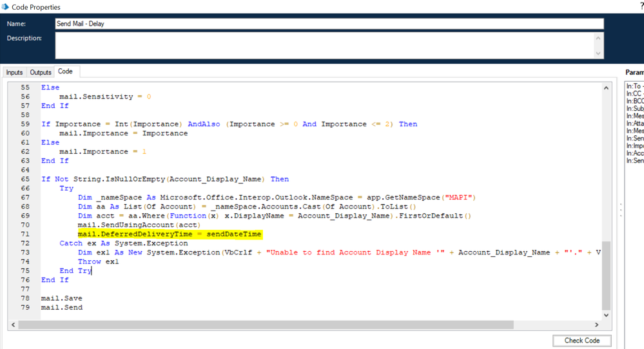Click 'End Try' on line 75
Screen dimensions: 644x349
click(x=75, y=270)
